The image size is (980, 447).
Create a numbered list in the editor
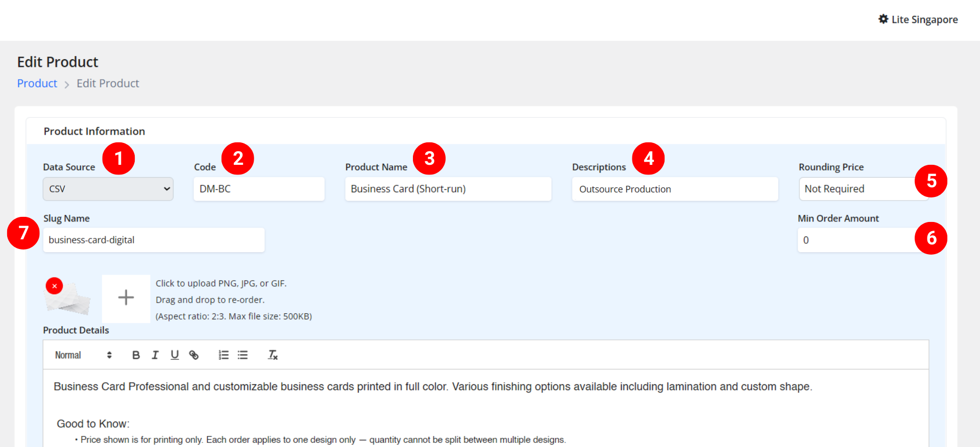(x=224, y=355)
